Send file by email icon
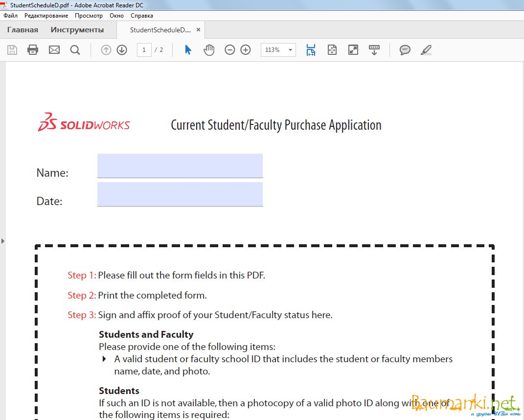 point(54,50)
